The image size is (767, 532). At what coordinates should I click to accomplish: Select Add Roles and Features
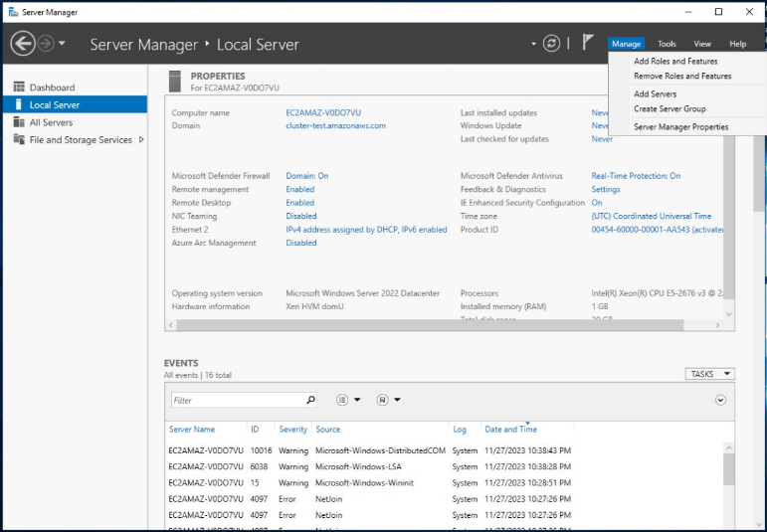click(675, 62)
